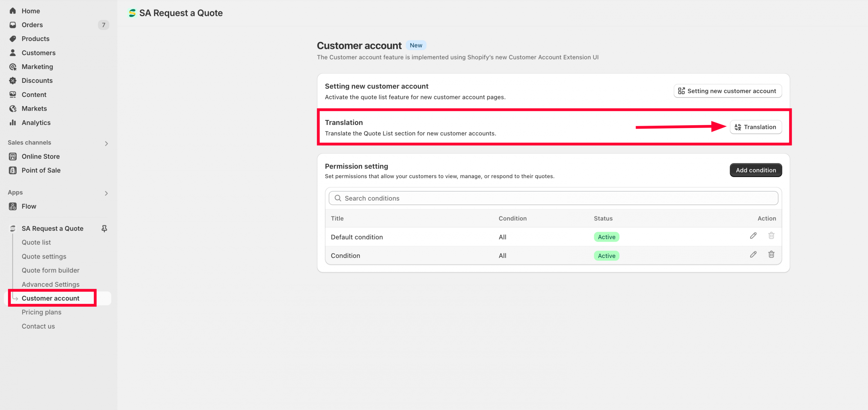This screenshot has width=868, height=410.
Task: Open Quote list submenu item
Action: tap(36, 242)
